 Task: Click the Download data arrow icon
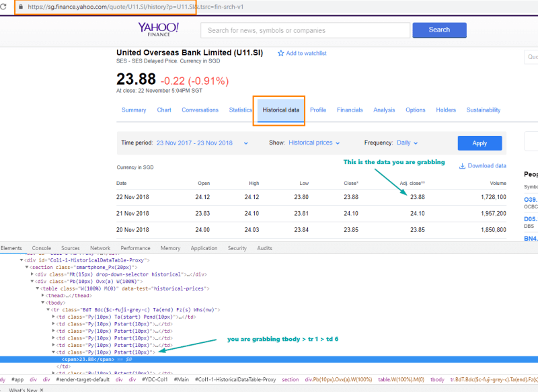tap(462, 166)
